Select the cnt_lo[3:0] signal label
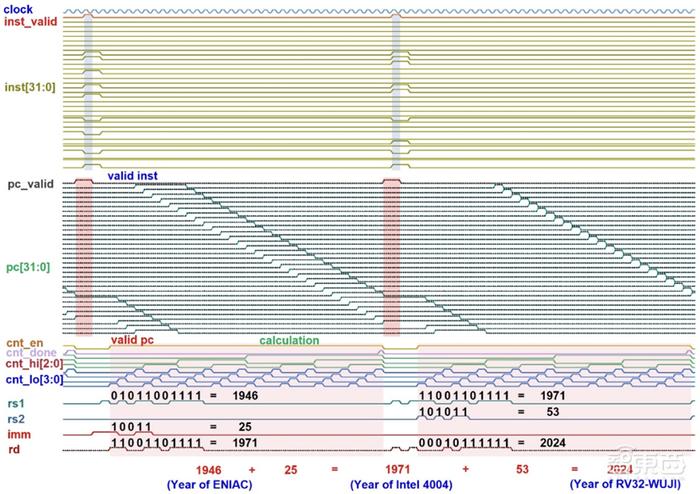The width and height of the screenshot is (700, 494). [34, 380]
